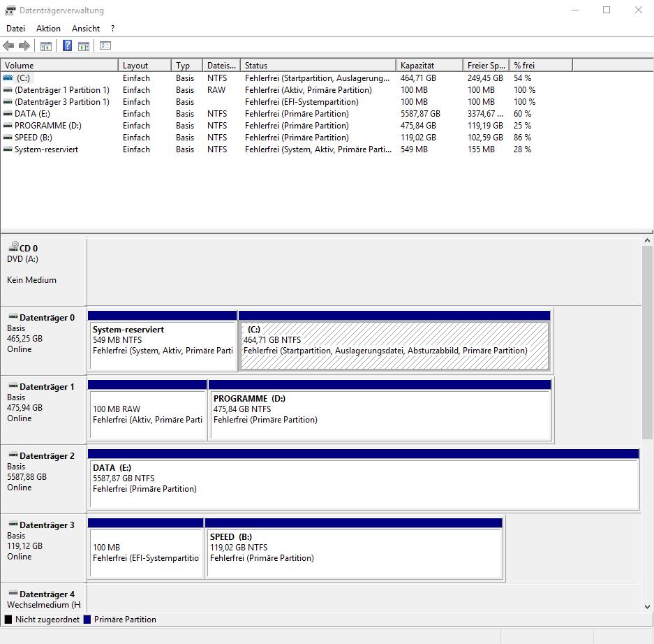The image size is (654, 644).
Task: Open the Aktion menu
Action: pos(48,29)
